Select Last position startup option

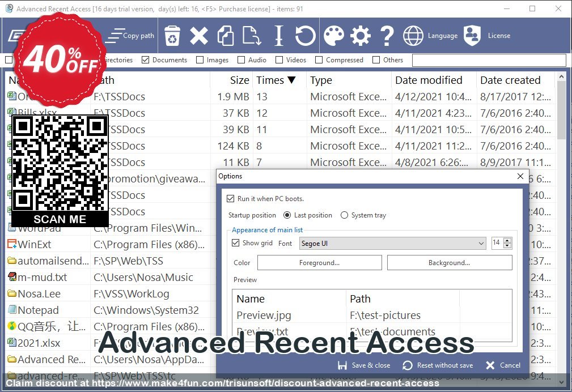[x=287, y=215]
